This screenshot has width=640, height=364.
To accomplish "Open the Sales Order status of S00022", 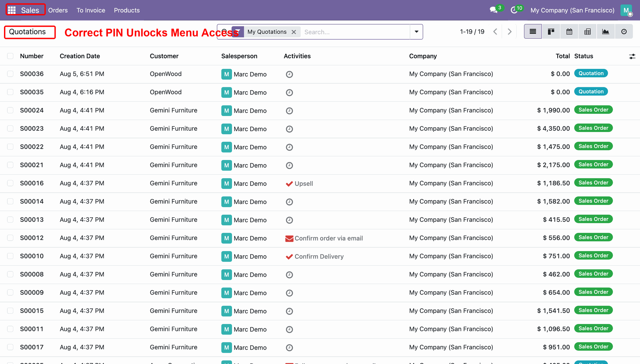I will pyautogui.click(x=593, y=146).
